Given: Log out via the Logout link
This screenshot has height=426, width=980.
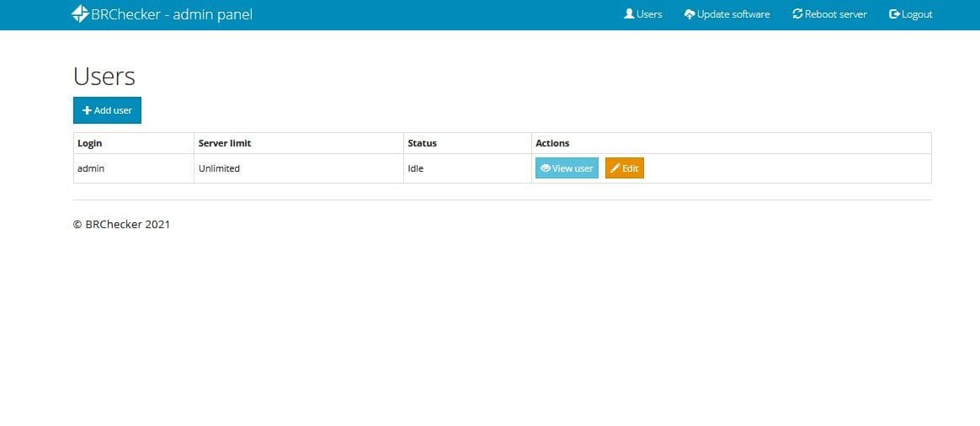Looking at the screenshot, I should (911, 13).
